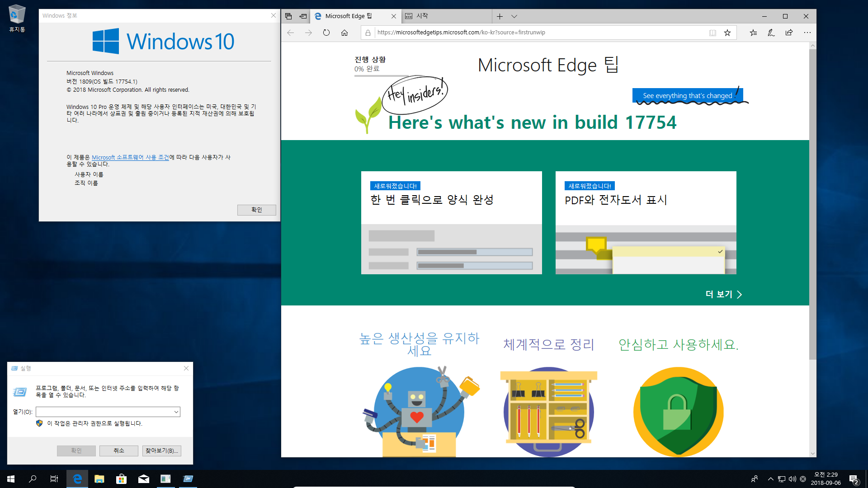Click the scrollbar down arrow in Edge
This screenshot has height=488, width=868.
tap(812, 454)
